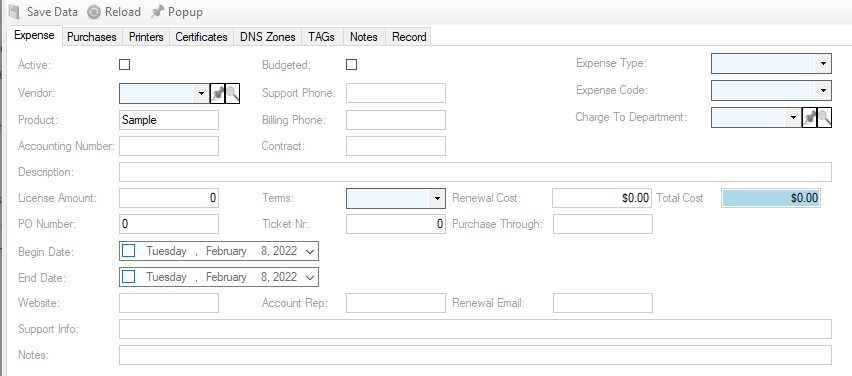Viewport: 852px width, 376px height.
Task: Click the highlighted Total Cost field
Action: pos(770,198)
